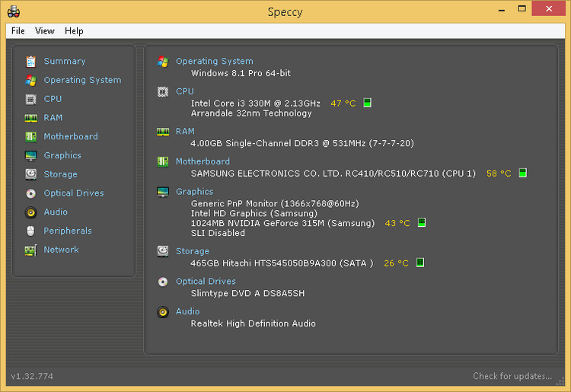Click the Operating System heading link in summary
Screen dimensions: 571x392
click(215, 61)
